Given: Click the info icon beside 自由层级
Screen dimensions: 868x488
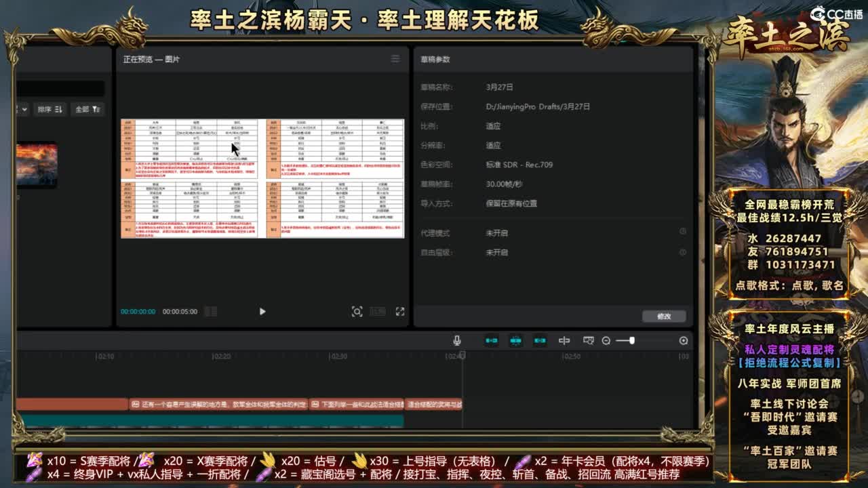Looking at the screenshot, I should 683,252.
